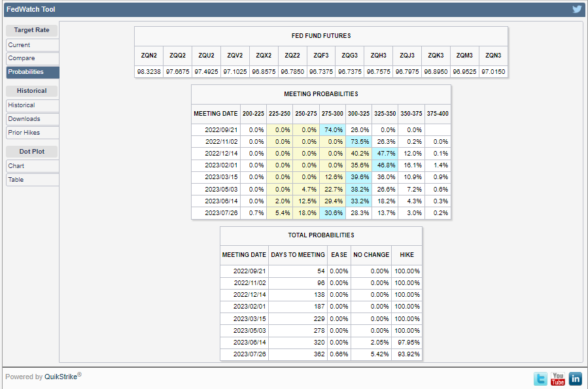
Task: Click the Twitter bird icon in header
Action: (x=576, y=9)
